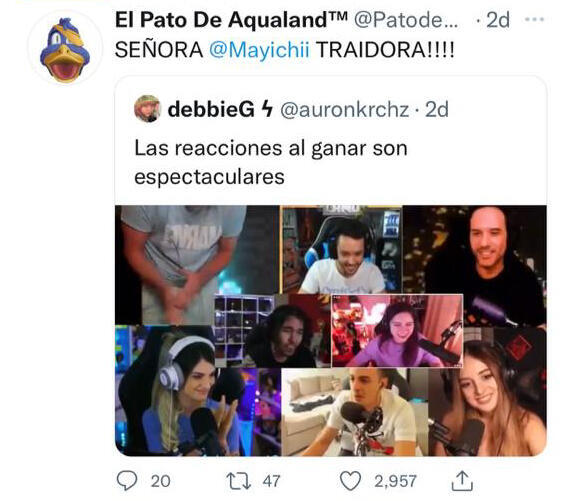Click the 2d timestamp in quoted tweet
Image resolution: width=574 pixels, height=501 pixels.
(x=437, y=109)
